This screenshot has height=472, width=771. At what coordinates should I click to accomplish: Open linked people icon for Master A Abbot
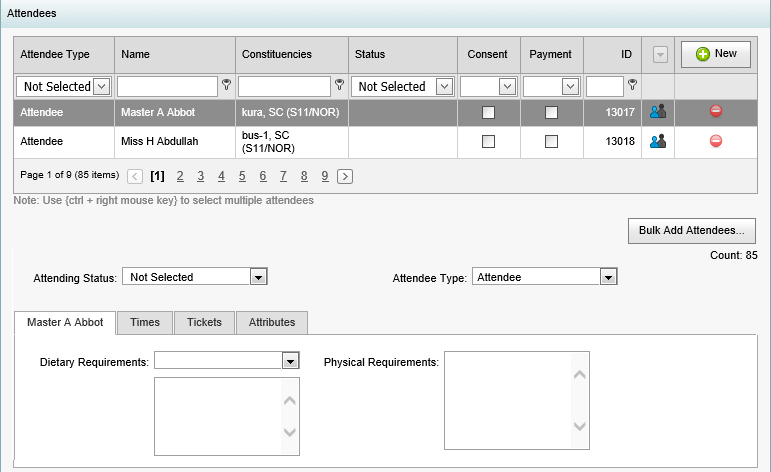(x=657, y=112)
